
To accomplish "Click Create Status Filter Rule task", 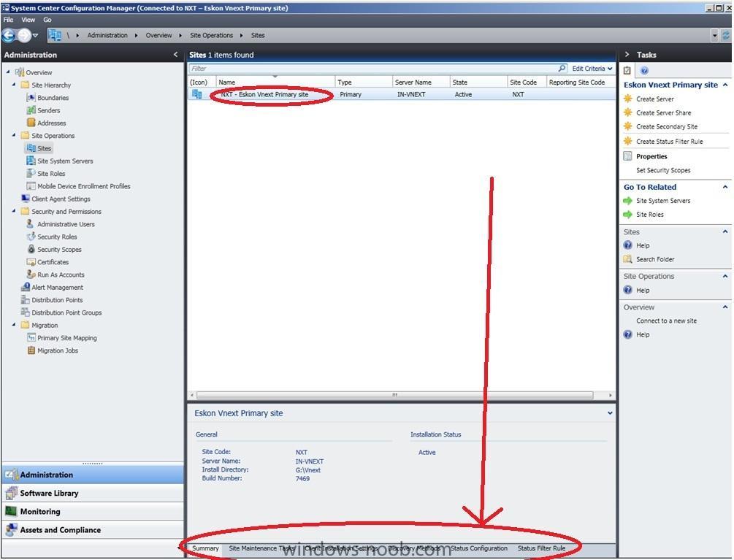I will tap(670, 142).
